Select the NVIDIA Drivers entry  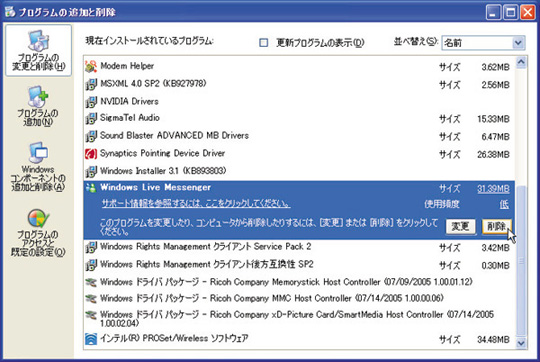coord(299,102)
